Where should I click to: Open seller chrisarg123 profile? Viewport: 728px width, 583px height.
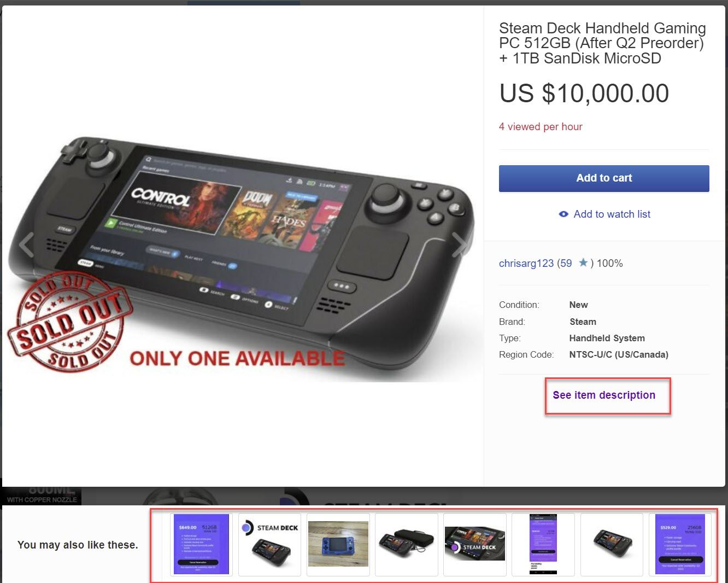526,264
